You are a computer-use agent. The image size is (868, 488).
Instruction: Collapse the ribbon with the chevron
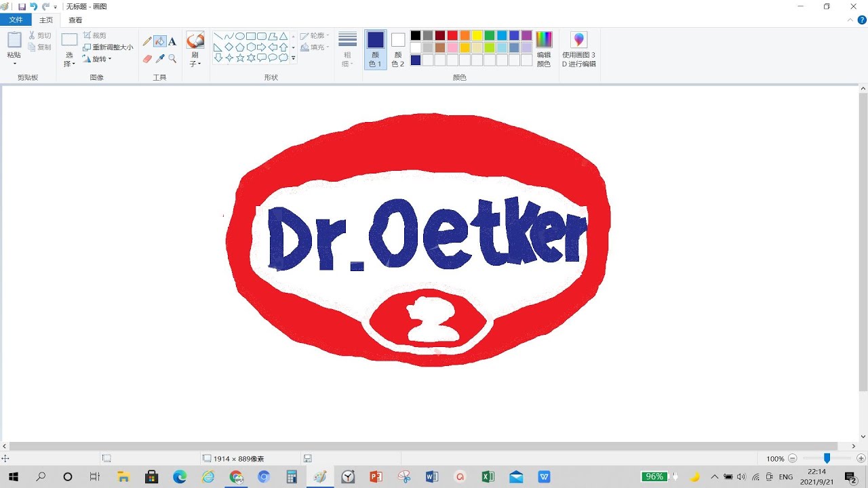(x=851, y=20)
